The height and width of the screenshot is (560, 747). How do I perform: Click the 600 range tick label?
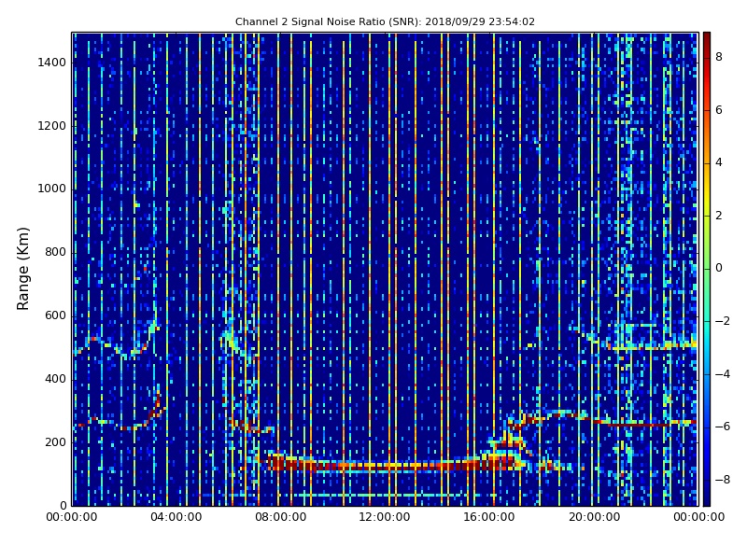coord(55,315)
